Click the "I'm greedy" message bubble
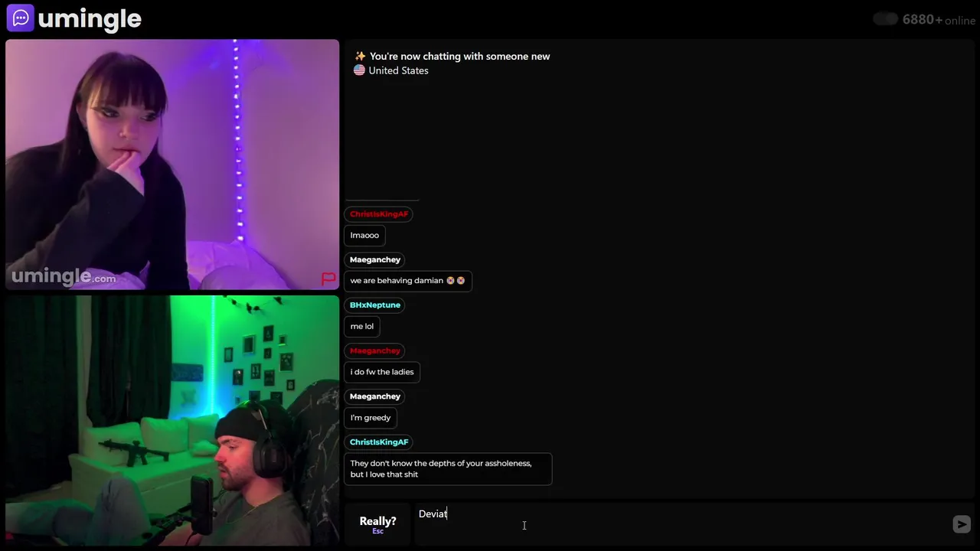 click(371, 418)
